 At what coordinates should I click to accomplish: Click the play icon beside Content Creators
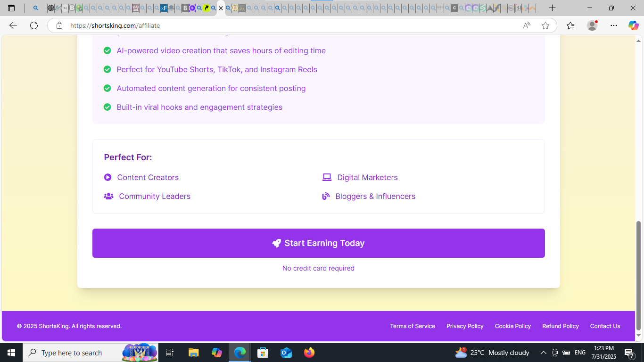pyautogui.click(x=107, y=177)
